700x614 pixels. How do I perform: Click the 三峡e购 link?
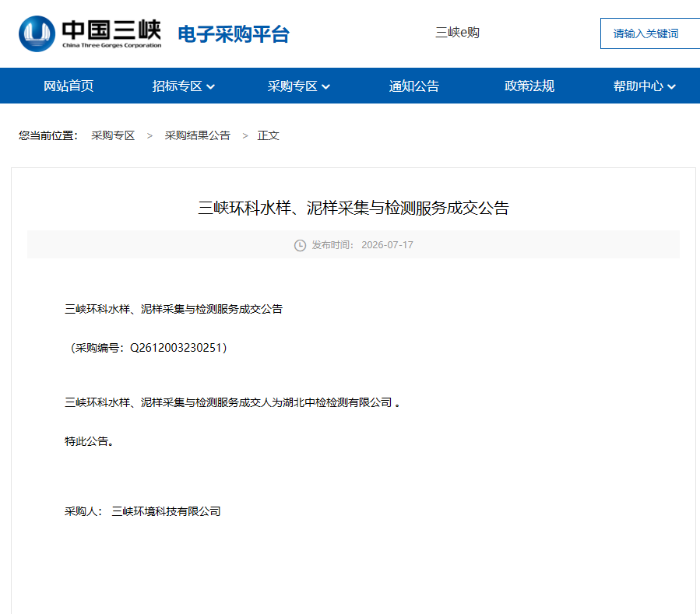pos(458,33)
